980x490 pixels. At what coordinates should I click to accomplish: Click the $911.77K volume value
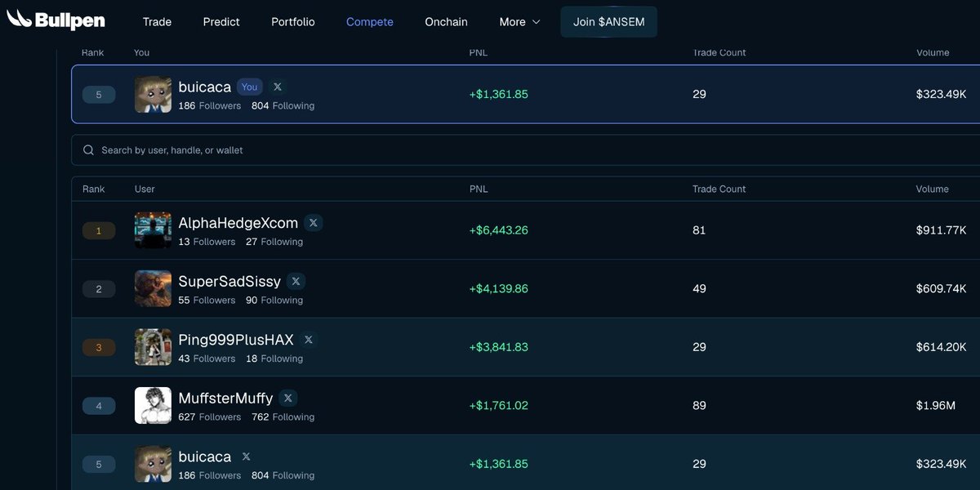coord(941,230)
